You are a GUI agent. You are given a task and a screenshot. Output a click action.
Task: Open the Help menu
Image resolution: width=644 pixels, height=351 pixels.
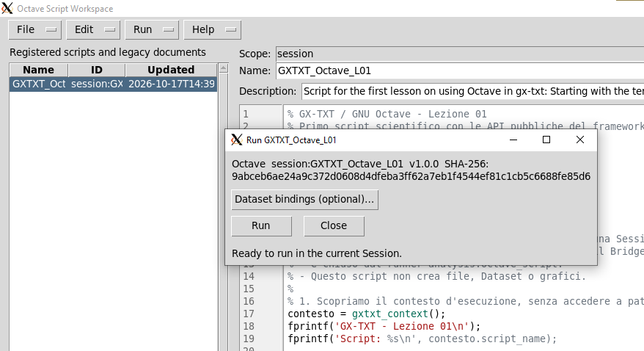tap(212, 29)
